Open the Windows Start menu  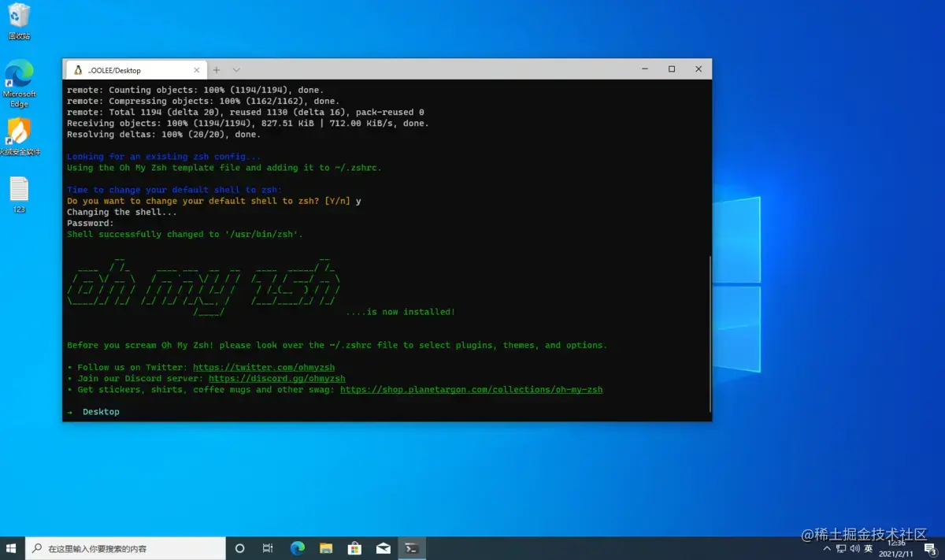12,548
